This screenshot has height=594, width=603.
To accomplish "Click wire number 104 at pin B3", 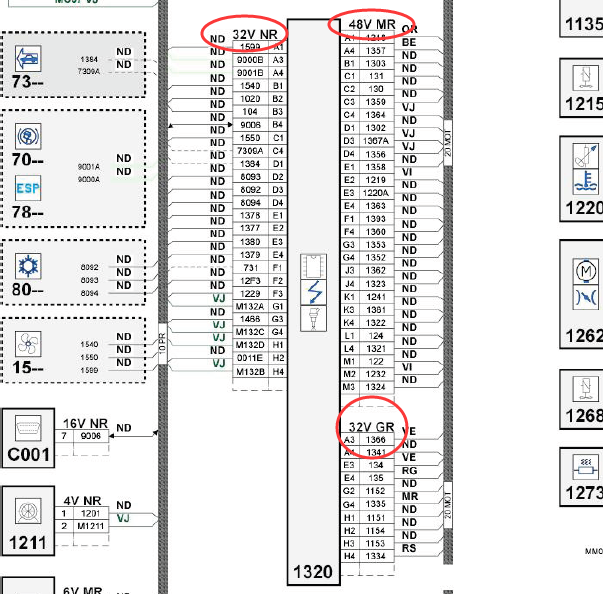I will click(250, 111).
